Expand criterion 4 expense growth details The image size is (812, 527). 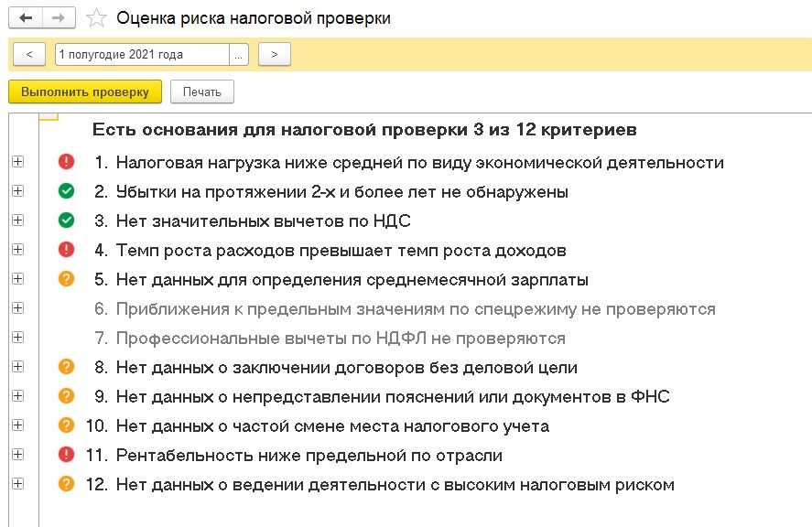[x=18, y=250]
